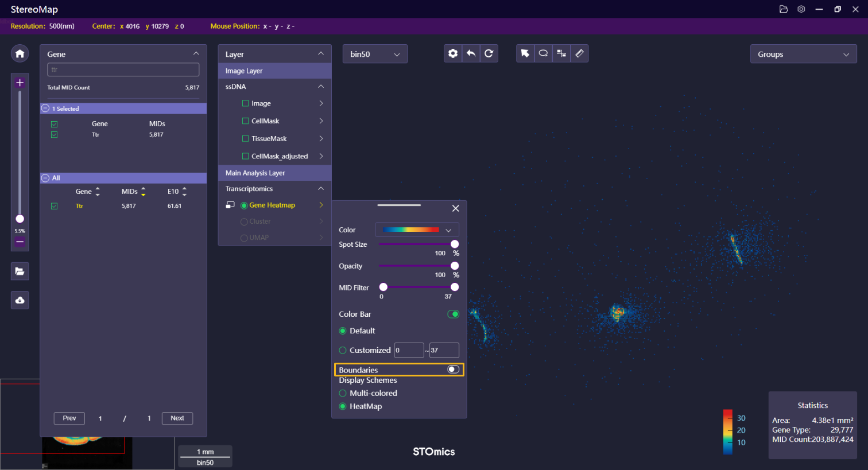Open the Color gradient dropdown
Viewport: 868px width, 470px height.
[x=417, y=230]
